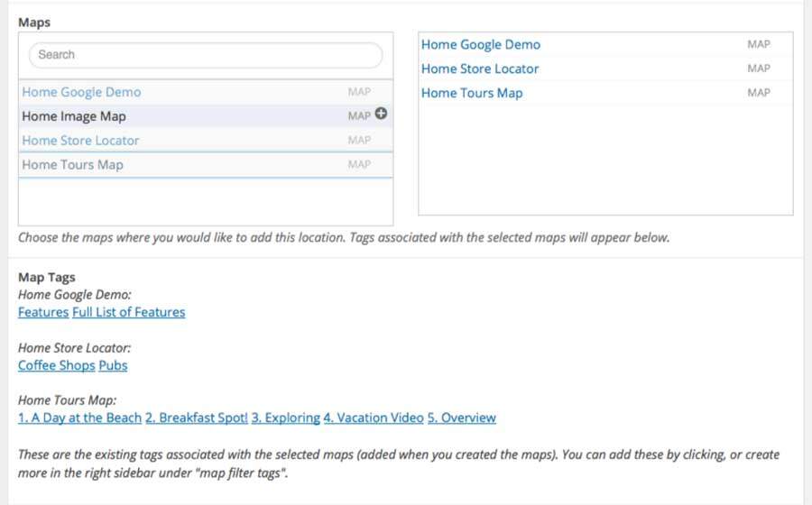Click the Pubs tag link
This screenshot has width=812, height=505.
point(113,365)
